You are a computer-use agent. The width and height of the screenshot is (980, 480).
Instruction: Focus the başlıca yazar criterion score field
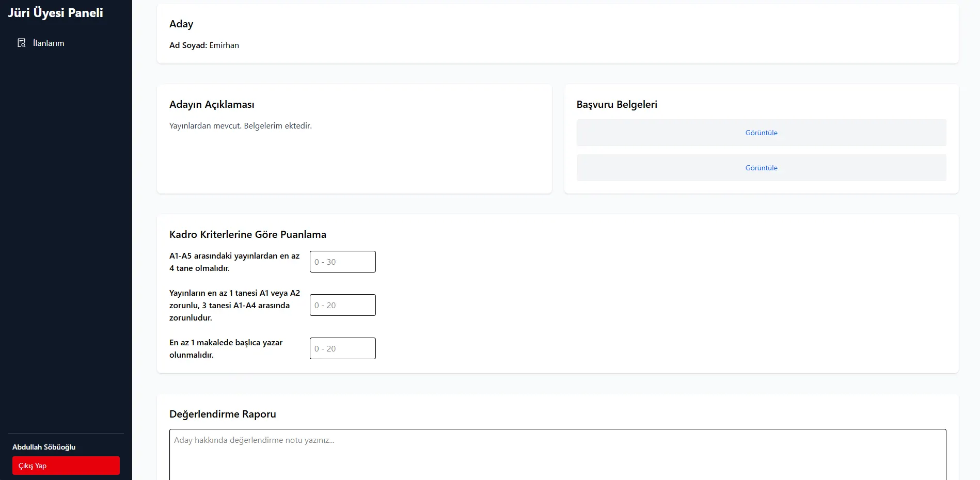tap(343, 348)
